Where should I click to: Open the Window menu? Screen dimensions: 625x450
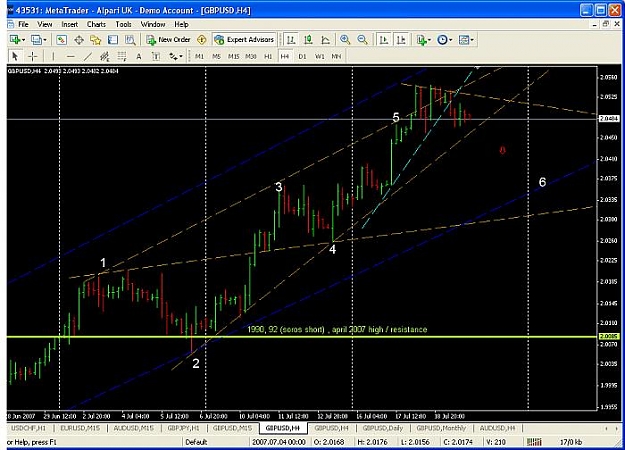[x=153, y=24]
